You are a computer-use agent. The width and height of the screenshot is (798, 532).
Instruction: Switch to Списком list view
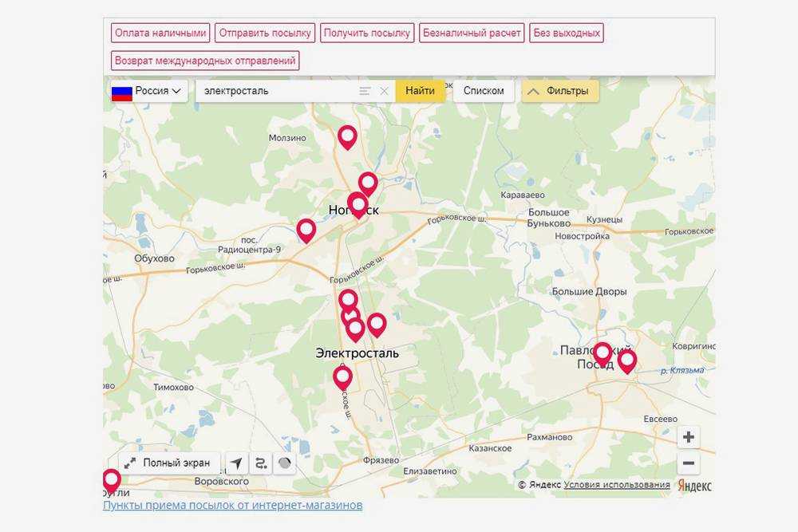(x=484, y=91)
